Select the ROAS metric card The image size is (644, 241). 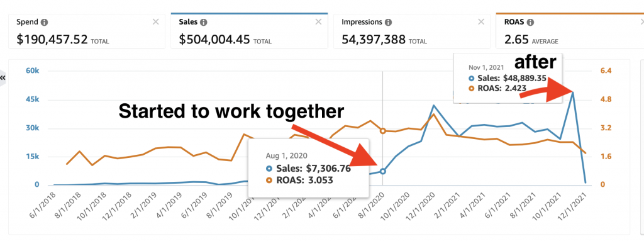click(x=570, y=31)
